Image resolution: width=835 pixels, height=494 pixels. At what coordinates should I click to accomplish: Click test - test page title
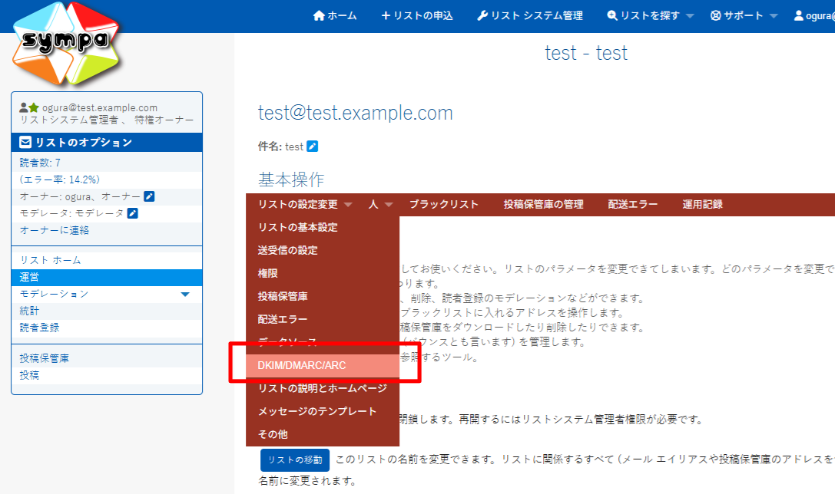[x=586, y=53]
